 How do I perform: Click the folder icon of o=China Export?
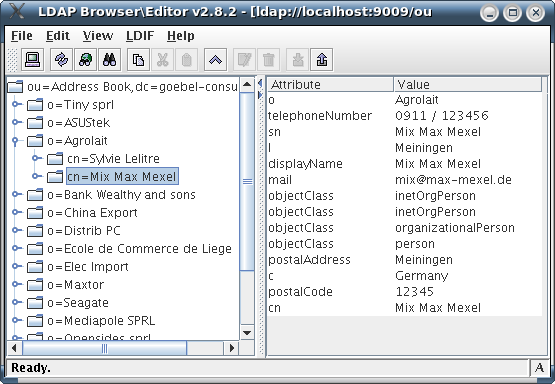click(35, 213)
